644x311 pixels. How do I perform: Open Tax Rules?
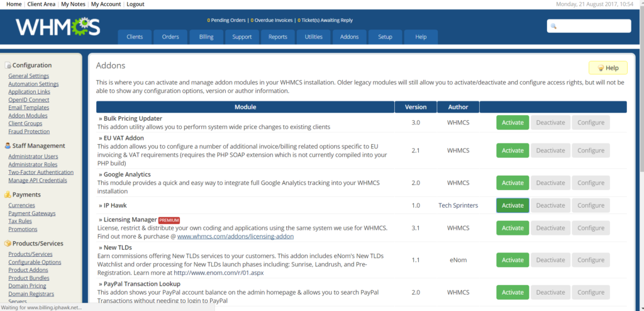(20, 222)
